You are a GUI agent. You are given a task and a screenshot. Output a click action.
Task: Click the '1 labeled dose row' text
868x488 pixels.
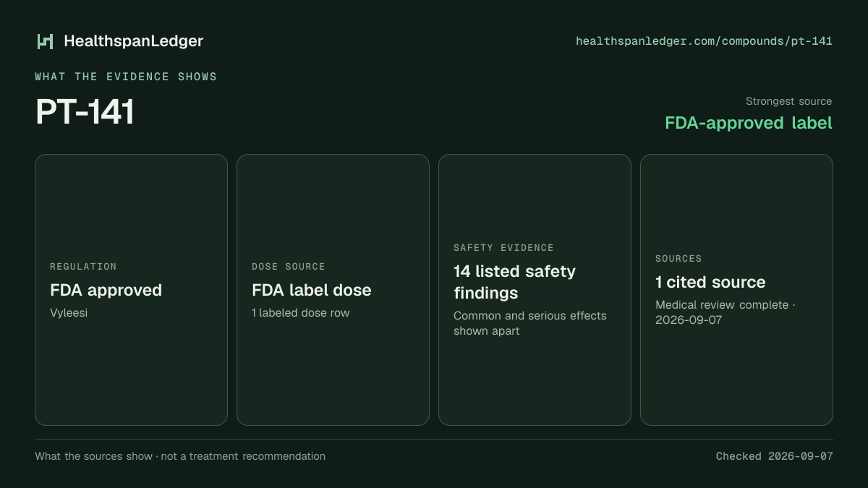click(x=300, y=313)
